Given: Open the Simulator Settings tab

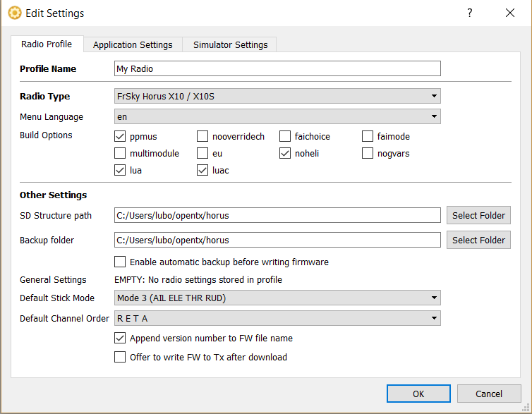Looking at the screenshot, I should [230, 44].
